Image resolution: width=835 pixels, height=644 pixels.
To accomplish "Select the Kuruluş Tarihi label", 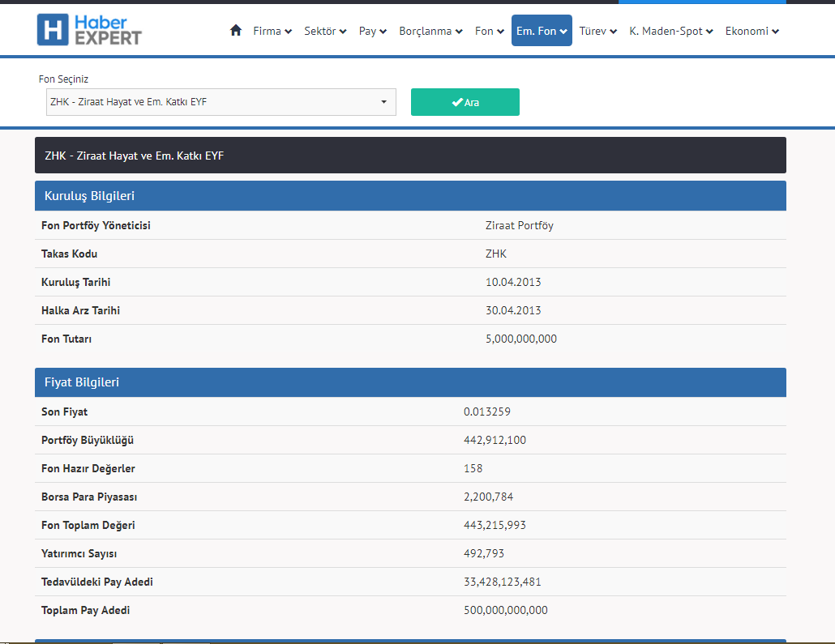I will click(75, 282).
